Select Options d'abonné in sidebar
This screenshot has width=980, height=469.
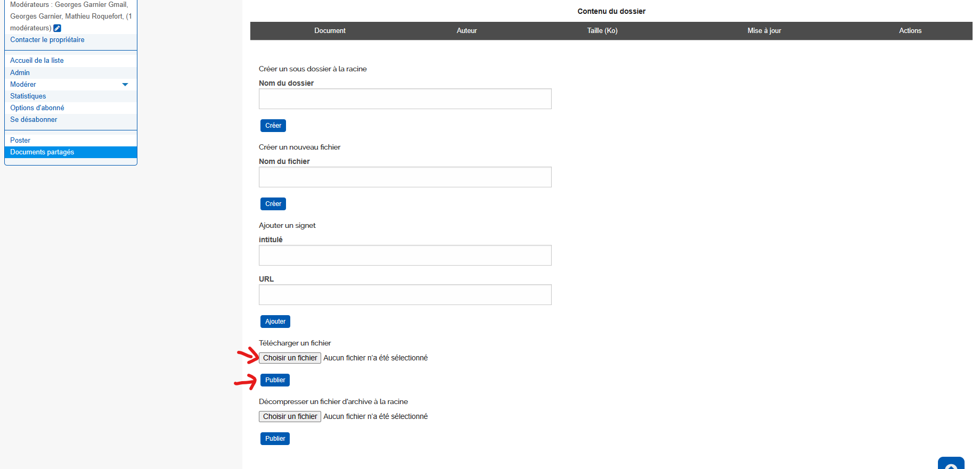pyautogui.click(x=37, y=108)
